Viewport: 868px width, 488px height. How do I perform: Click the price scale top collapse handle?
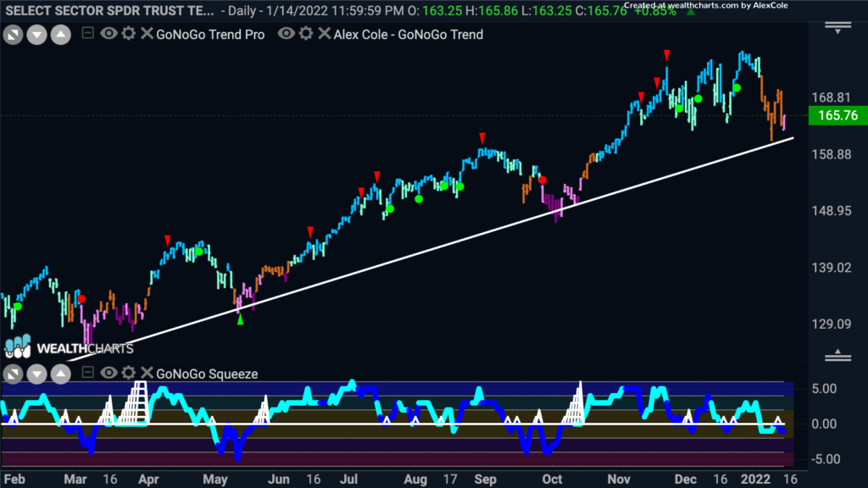click(x=837, y=28)
